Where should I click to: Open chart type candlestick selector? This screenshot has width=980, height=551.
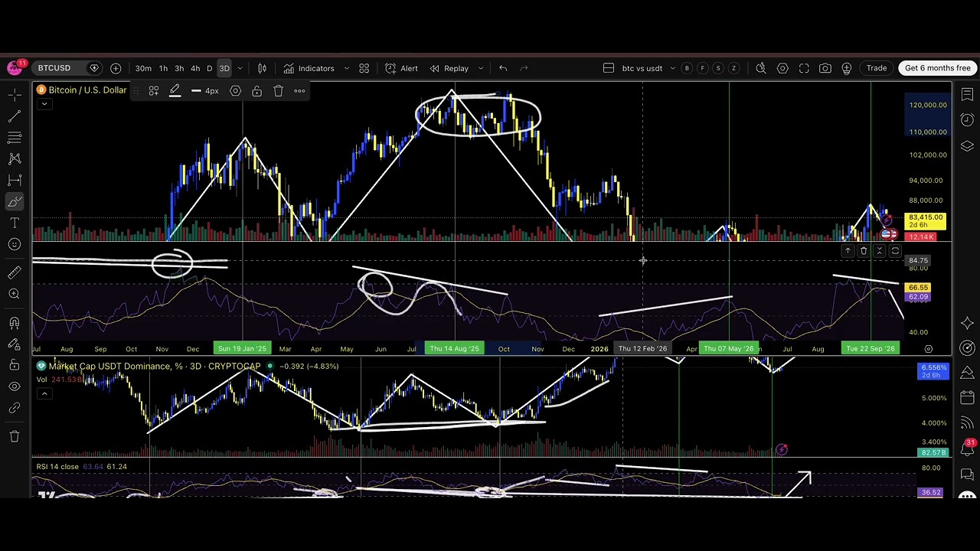[x=262, y=68]
